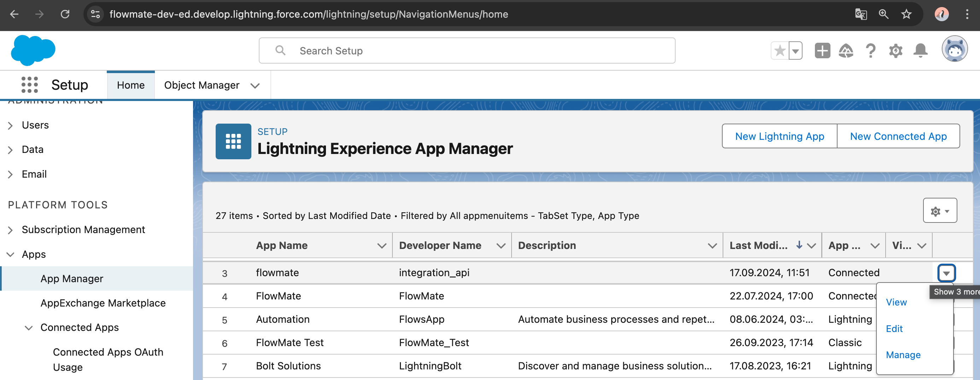Collapse the Apps tree section
The width and height of the screenshot is (980, 380).
click(x=11, y=254)
